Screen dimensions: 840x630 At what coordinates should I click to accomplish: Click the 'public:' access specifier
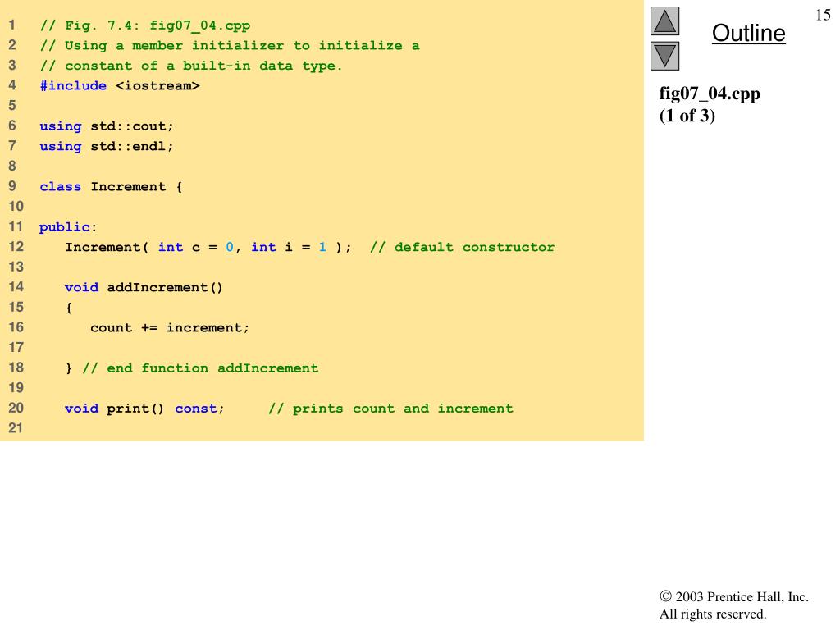click(x=68, y=227)
